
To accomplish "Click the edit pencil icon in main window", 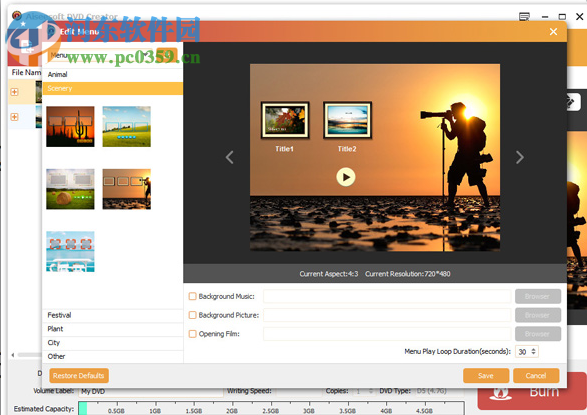I will tap(571, 102).
